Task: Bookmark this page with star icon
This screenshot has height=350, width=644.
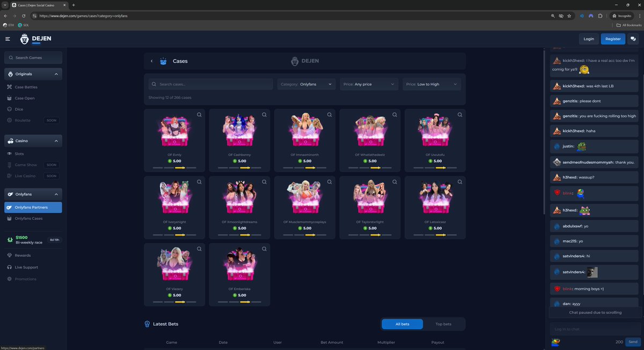Action: (x=569, y=16)
